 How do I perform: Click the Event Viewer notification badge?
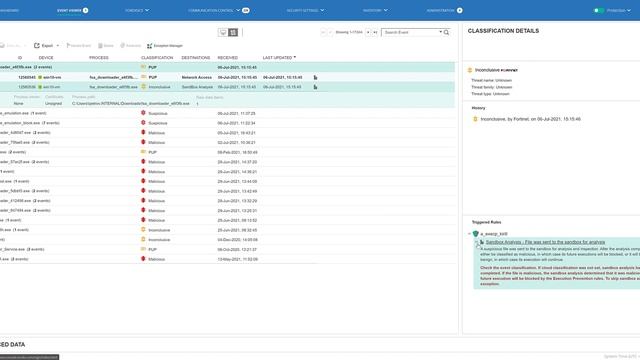tap(85, 10)
